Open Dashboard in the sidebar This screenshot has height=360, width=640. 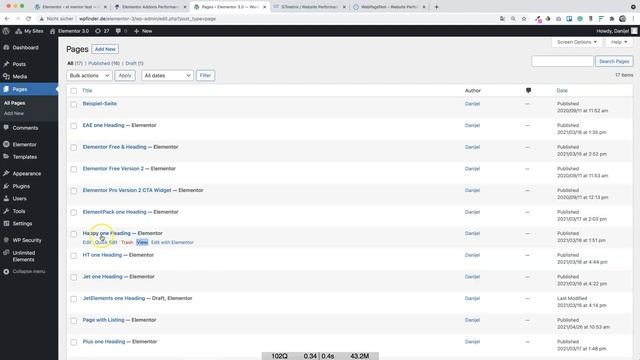[25, 48]
